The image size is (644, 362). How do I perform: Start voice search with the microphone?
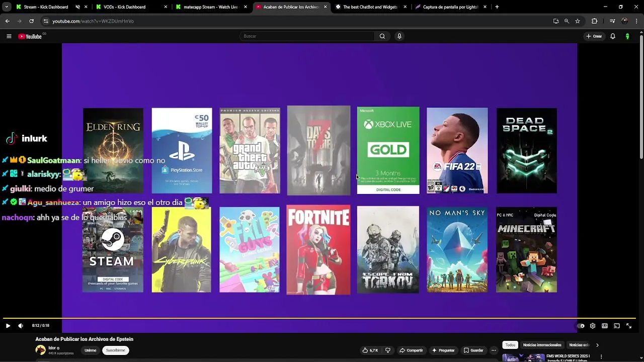tap(399, 36)
